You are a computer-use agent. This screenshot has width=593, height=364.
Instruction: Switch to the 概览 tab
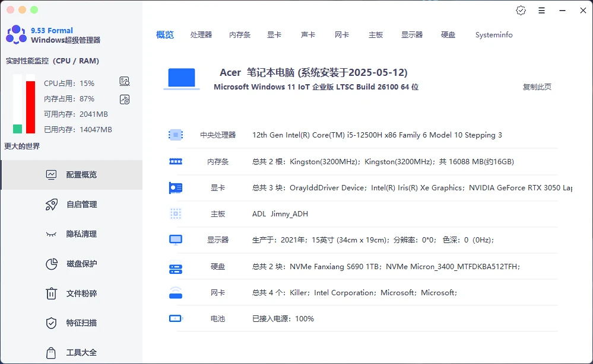165,35
